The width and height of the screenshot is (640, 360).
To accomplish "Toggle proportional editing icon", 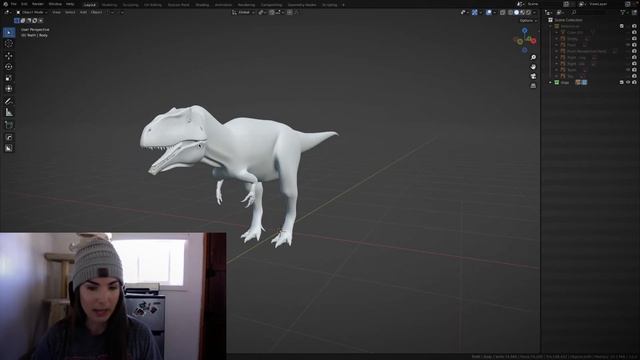I will click(x=289, y=13).
